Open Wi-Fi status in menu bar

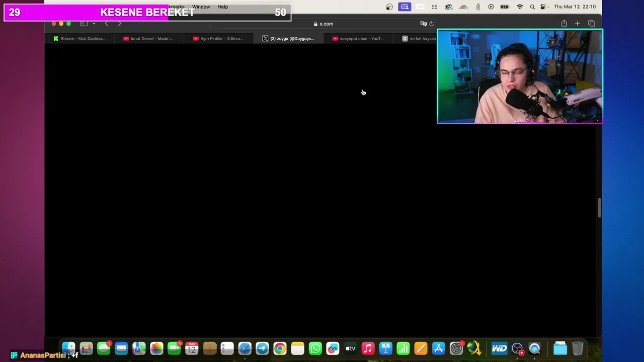[x=520, y=7]
